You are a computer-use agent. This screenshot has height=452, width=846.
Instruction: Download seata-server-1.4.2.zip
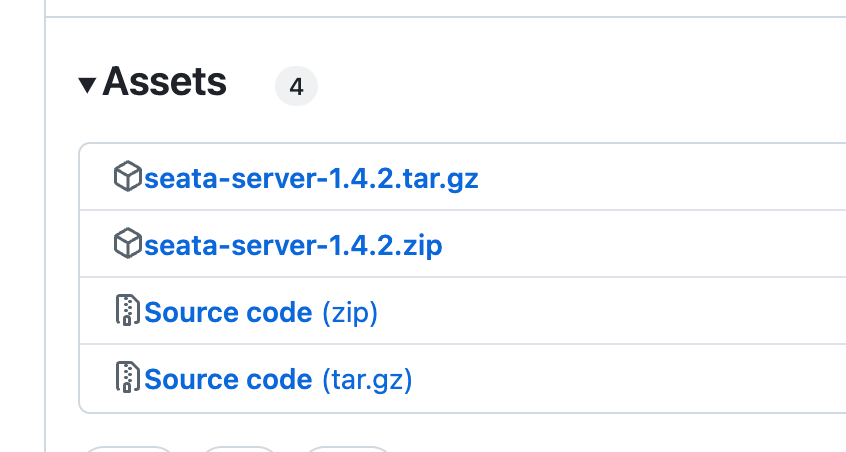[294, 245]
